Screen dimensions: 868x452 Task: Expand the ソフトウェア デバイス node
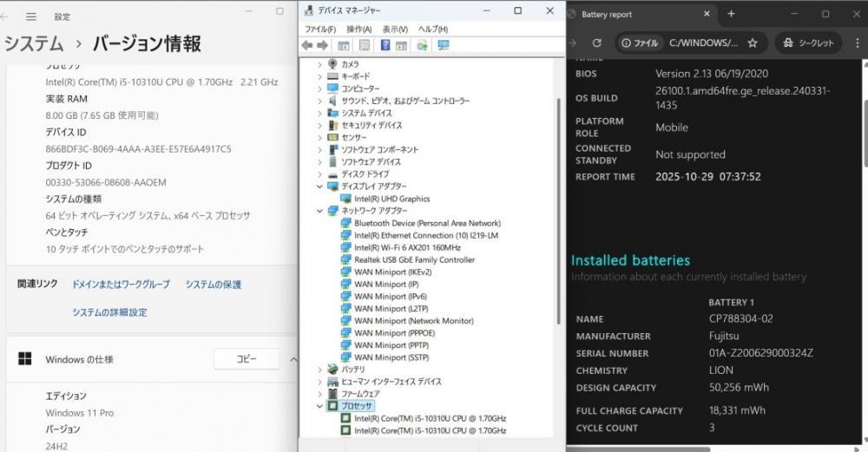click(319, 161)
